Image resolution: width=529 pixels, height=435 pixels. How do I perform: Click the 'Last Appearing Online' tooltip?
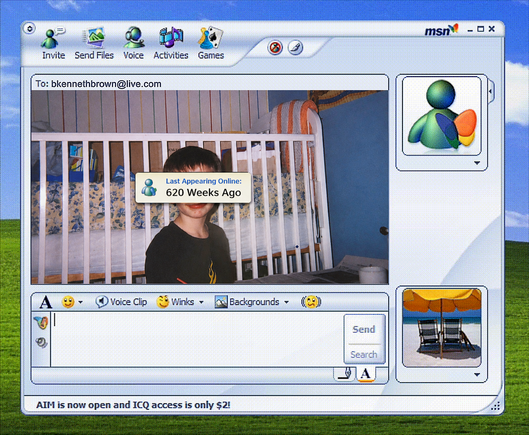click(x=193, y=188)
